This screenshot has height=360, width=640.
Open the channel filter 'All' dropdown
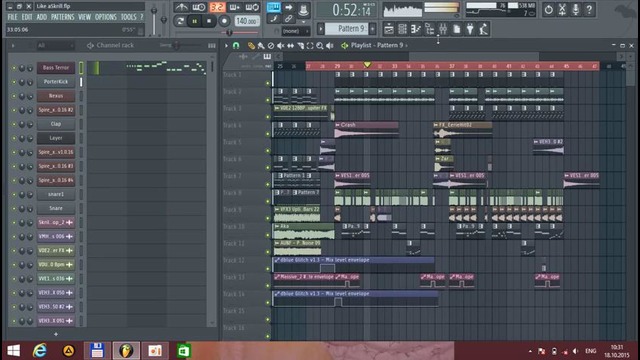coord(55,45)
